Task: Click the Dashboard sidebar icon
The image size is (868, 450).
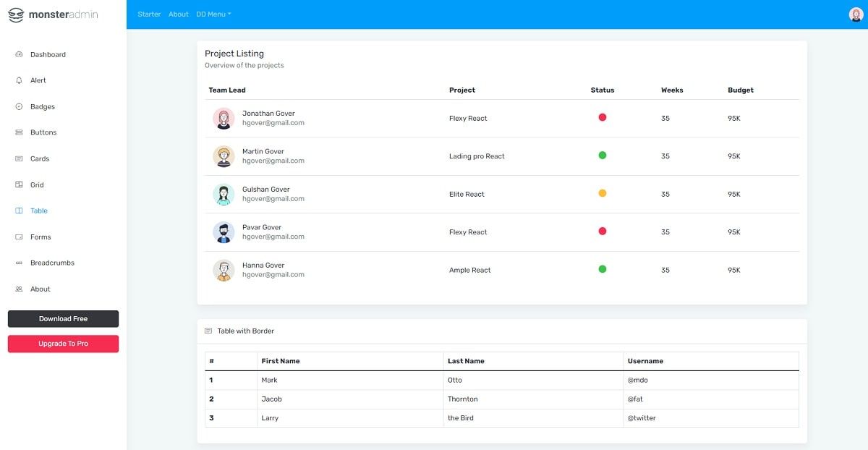Action: 17,54
